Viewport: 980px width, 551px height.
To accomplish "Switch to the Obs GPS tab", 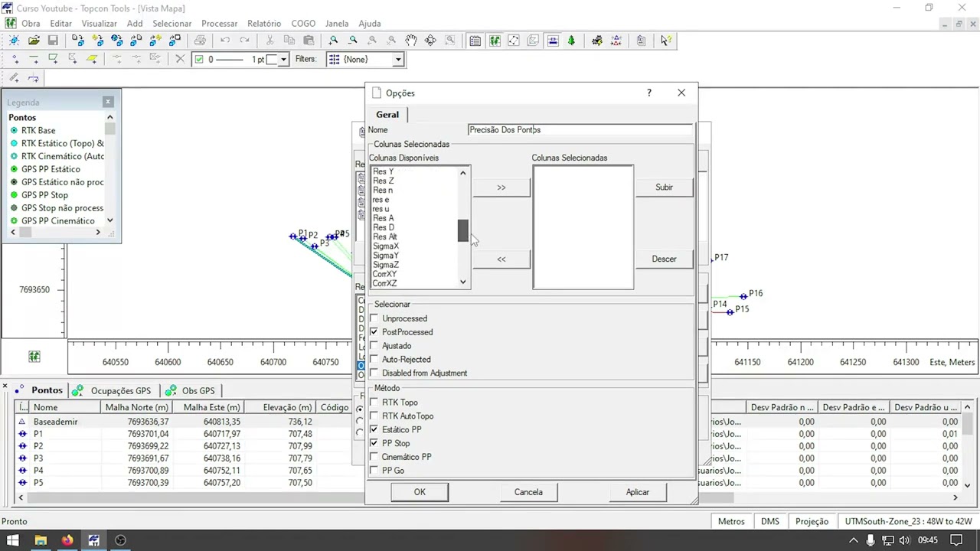I will pyautogui.click(x=191, y=390).
